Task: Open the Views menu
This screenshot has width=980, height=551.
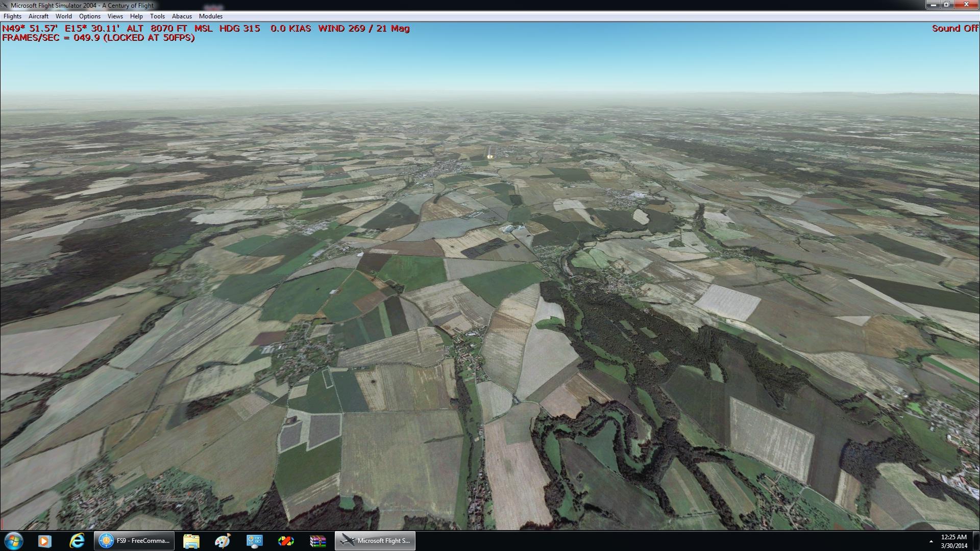Action: pyautogui.click(x=115, y=16)
